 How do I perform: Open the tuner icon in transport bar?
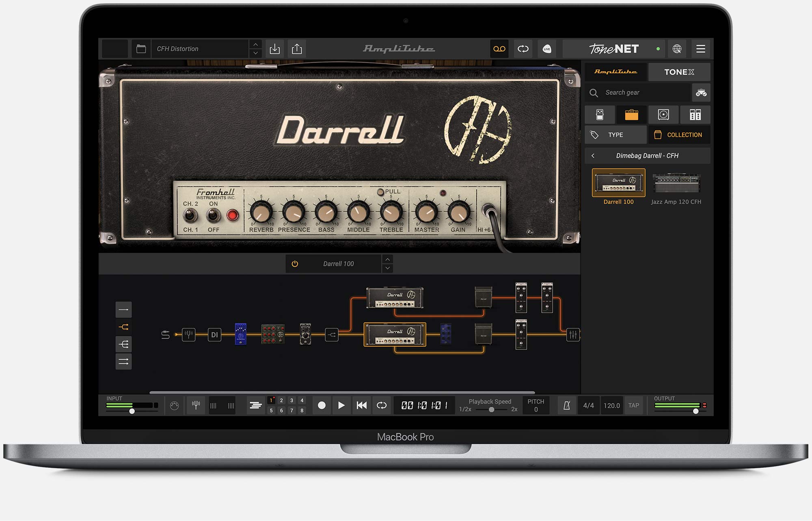click(196, 405)
